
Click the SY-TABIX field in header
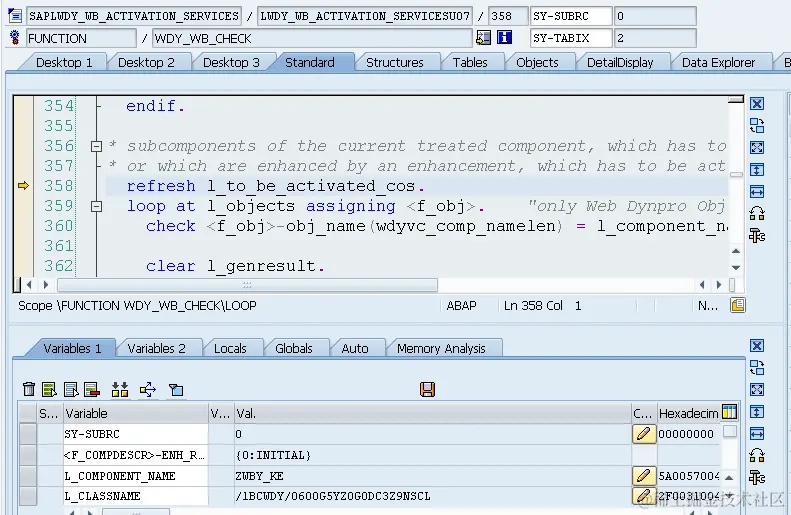pos(571,38)
